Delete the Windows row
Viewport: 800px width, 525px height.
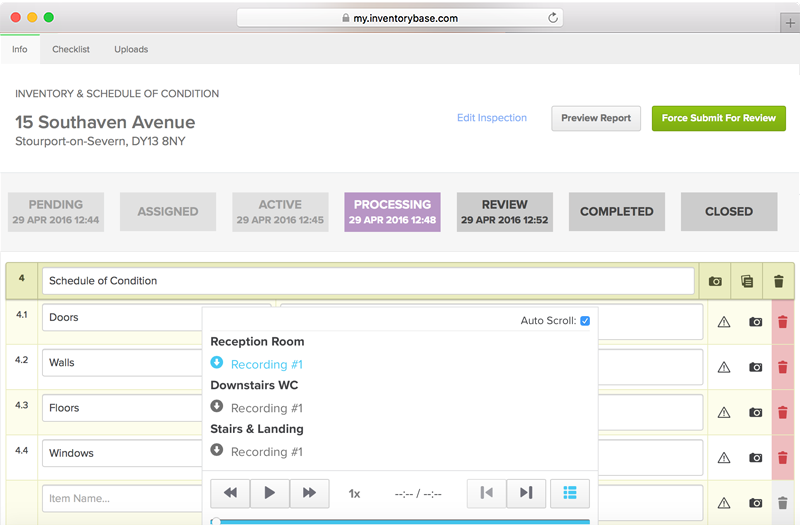click(783, 458)
